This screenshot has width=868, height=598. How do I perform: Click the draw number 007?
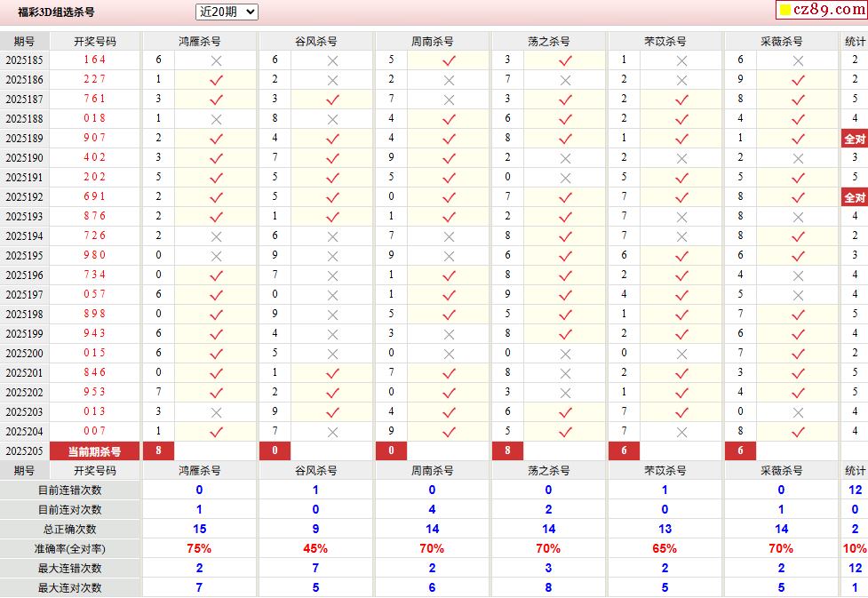click(95, 431)
